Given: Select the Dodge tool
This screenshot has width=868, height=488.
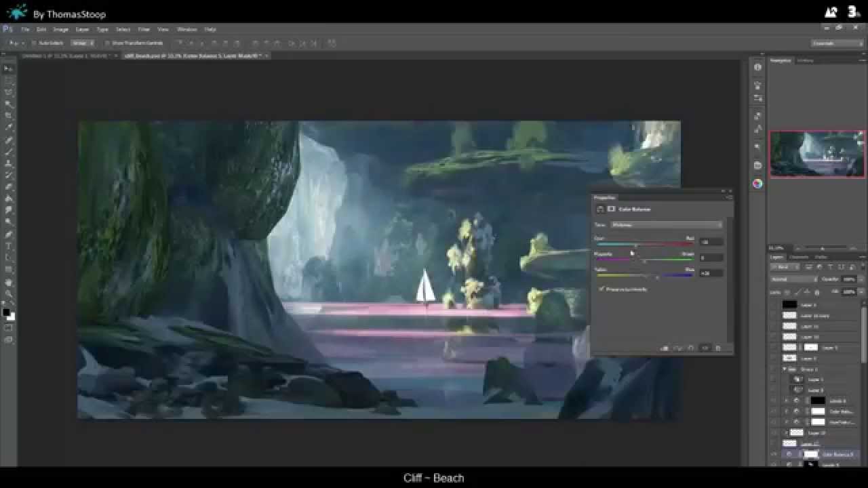Looking at the screenshot, I should (x=8, y=222).
